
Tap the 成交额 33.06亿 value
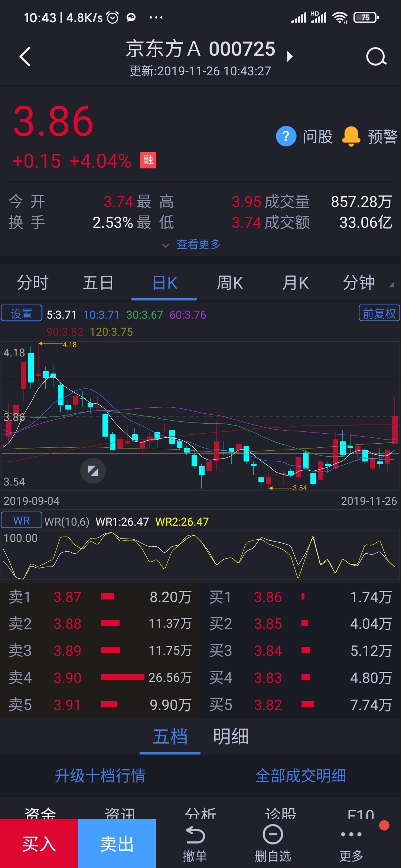(366, 223)
